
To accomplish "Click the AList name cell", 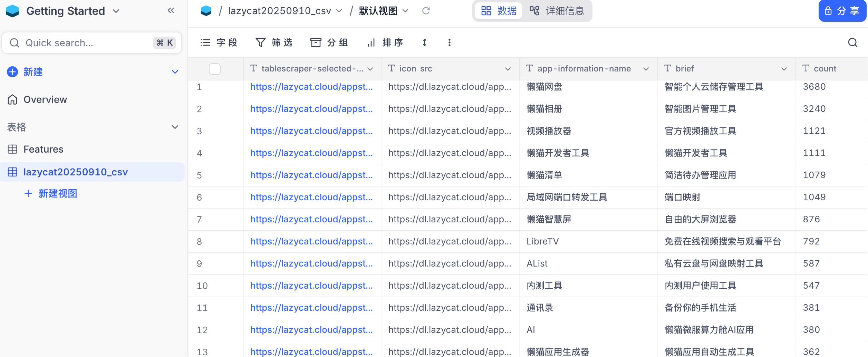I will tap(589, 263).
